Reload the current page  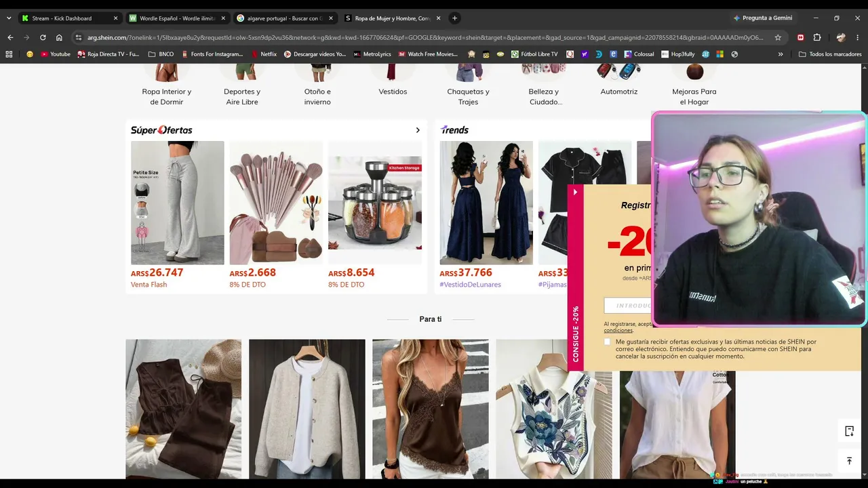pyautogui.click(x=43, y=37)
